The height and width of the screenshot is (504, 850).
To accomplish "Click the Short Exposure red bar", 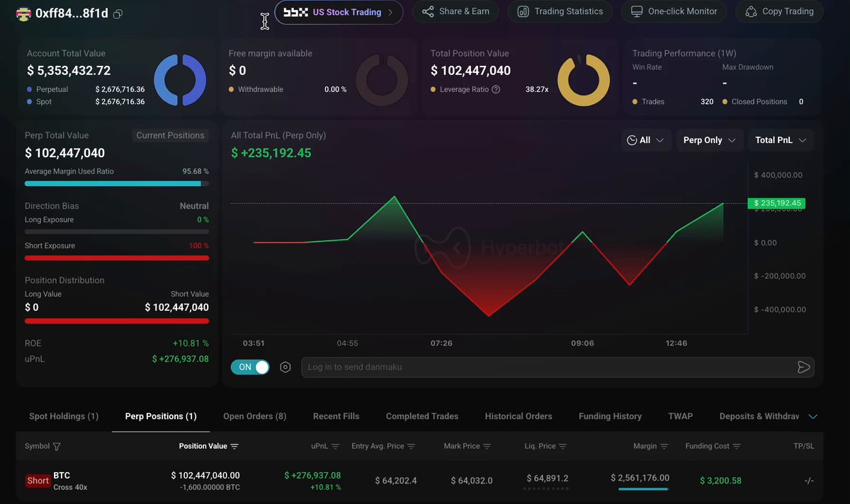I will click(117, 258).
